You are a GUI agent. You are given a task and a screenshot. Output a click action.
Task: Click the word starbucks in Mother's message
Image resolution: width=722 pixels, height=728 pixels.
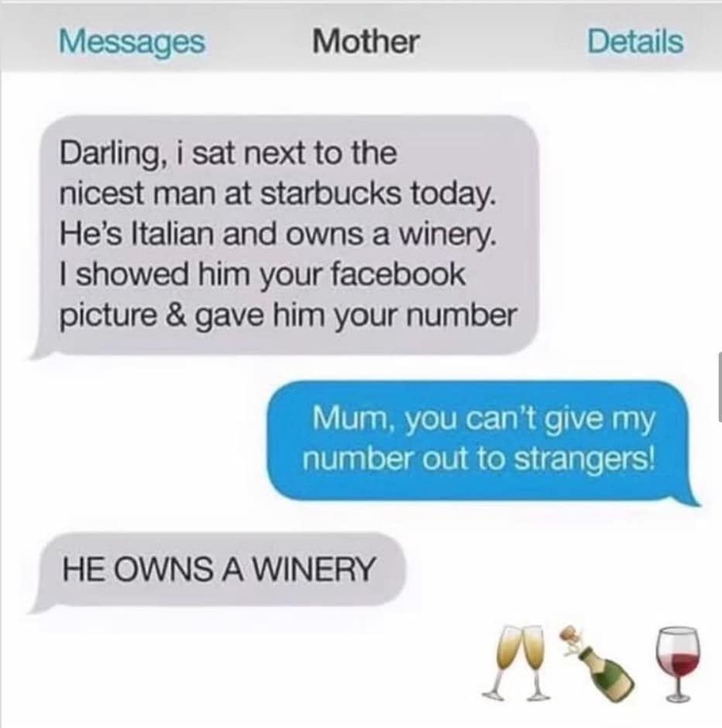coord(332,194)
